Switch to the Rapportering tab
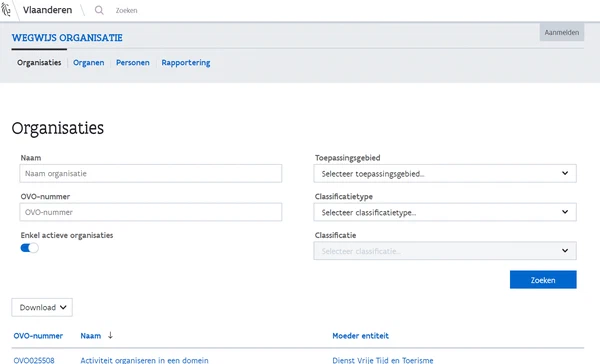This screenshot has height=364, width=600. pyautogui.click(x=186, y=63)
